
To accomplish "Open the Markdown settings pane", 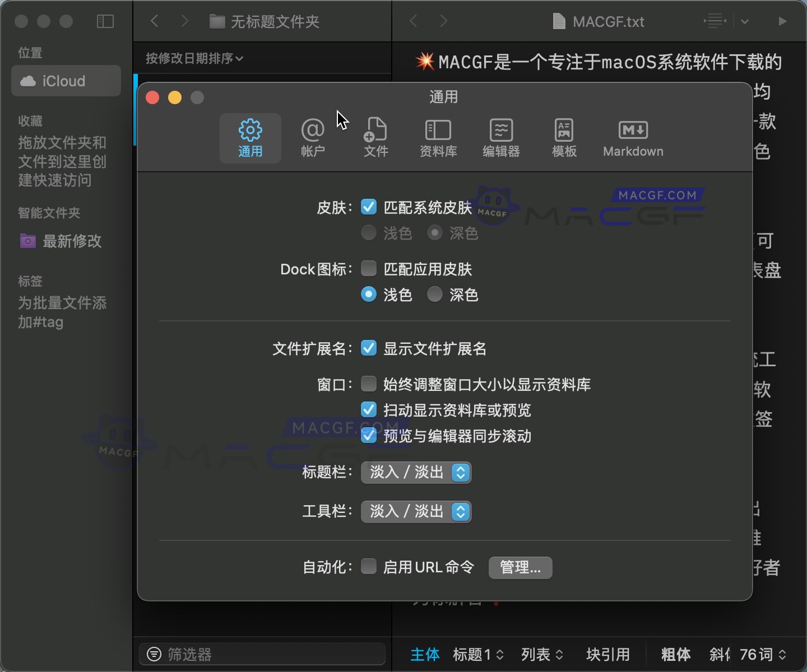I will click(633, 137).
